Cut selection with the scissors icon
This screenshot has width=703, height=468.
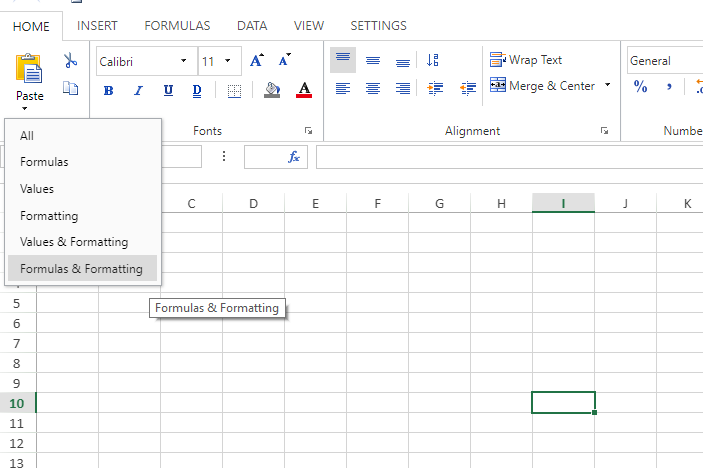[x=70, y=61]
